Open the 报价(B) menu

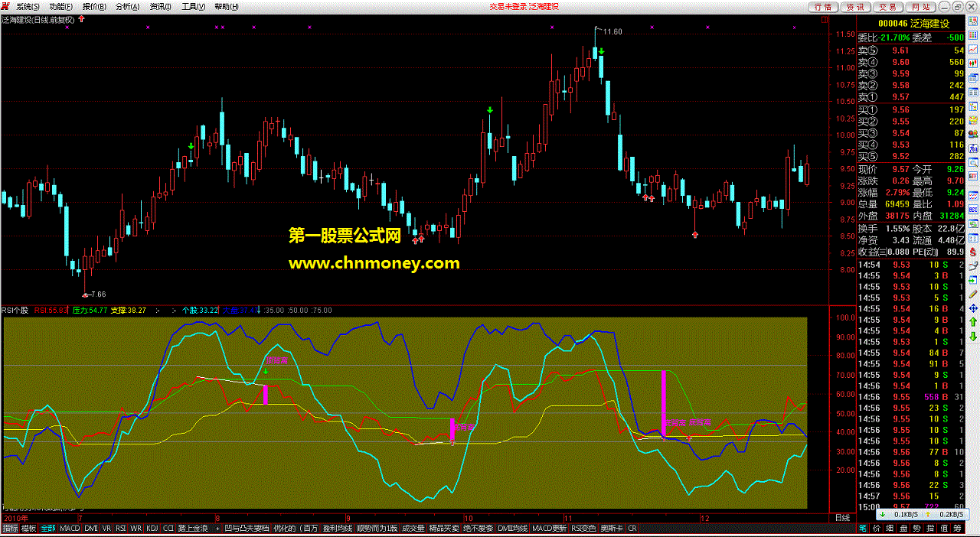click(95, 6)
